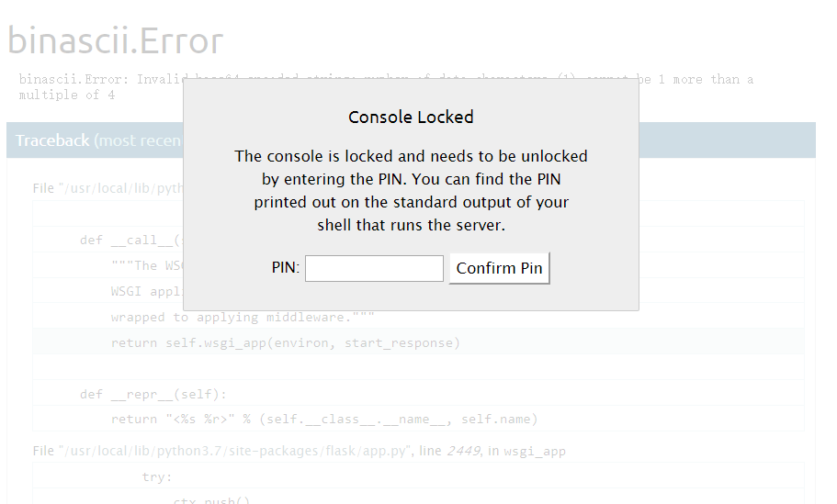Viewport: 837px width, 504px height.
Task: Select the return self.wsgi_app code line
Action: [419, 342]
